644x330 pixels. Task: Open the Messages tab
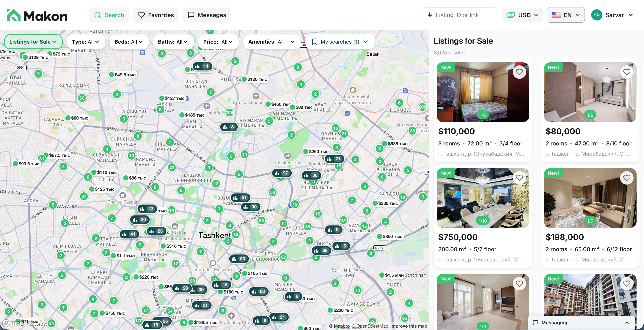click(207, 15)
